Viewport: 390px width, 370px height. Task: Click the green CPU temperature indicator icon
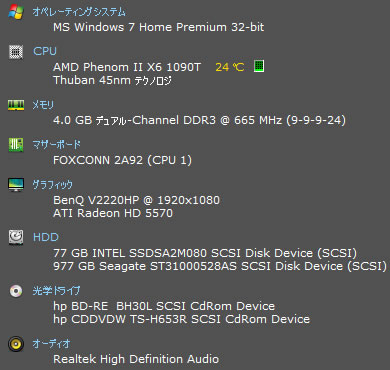point(259,66)
